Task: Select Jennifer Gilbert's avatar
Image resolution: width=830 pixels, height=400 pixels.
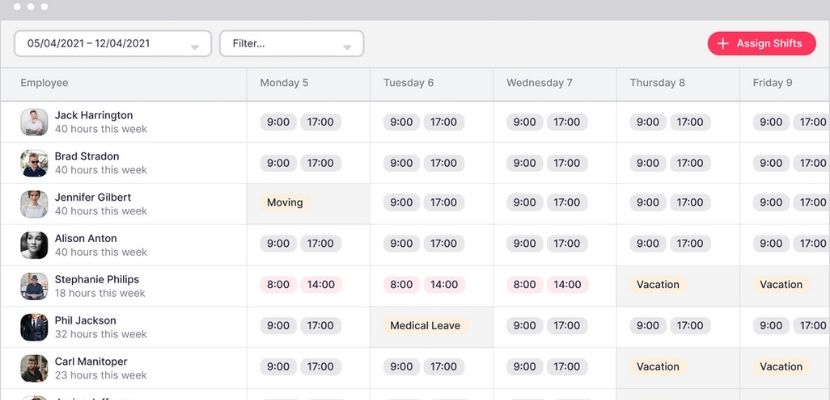Action: pyautogui.click(x=34, y=204)
